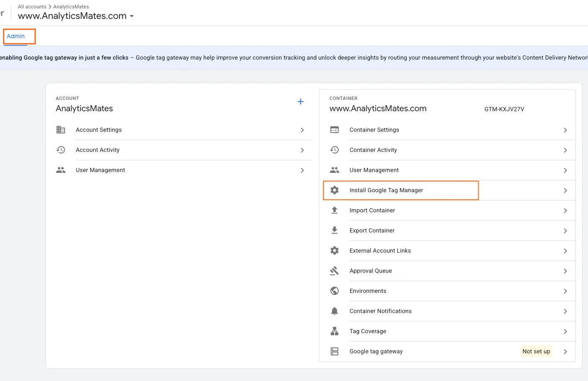Viewport: 588px width, 381px height.
Task: Expand the Export Container chevron
Action: [565, 231]
